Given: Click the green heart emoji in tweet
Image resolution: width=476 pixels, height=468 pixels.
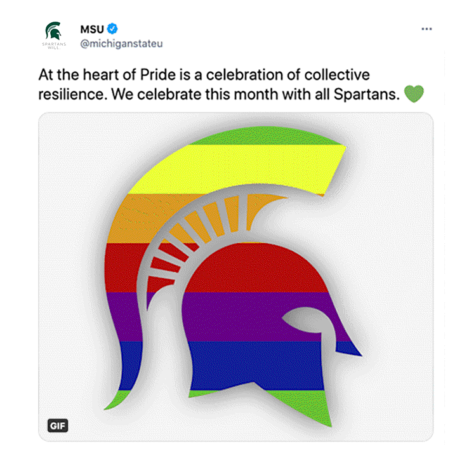Looking at the screenshot, I should tap(414, 95).
